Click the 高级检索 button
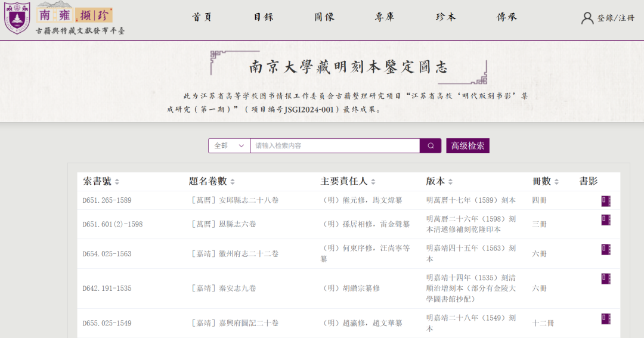Viewport: 644px width, 338px height. click(x=468, y=146)
